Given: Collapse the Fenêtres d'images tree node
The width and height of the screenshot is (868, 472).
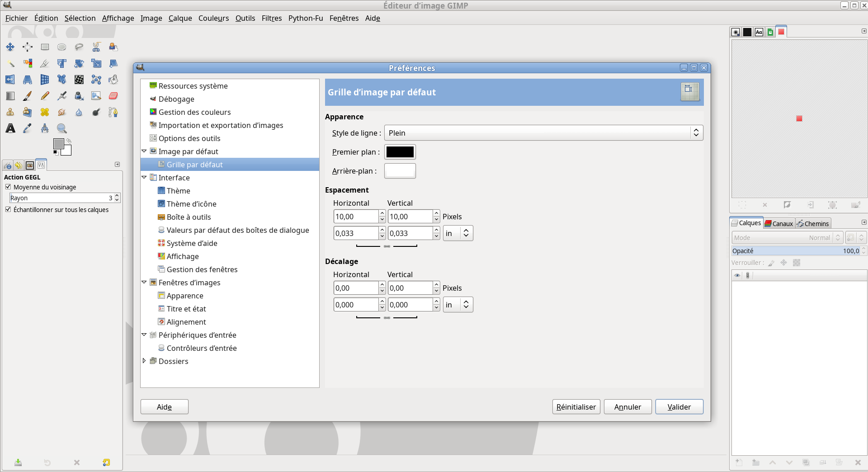Looking at the screenshot, I should [144, 282].
